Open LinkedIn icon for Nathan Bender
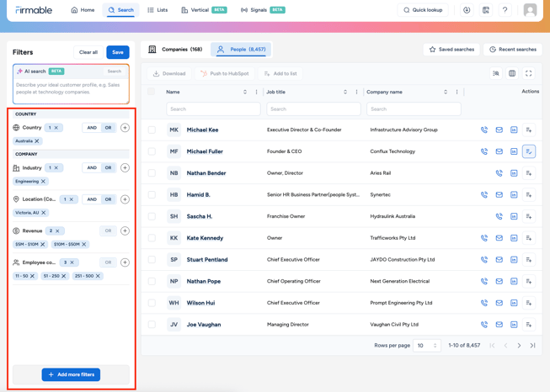The image size is (550, 392). click(x=514, y=173)
